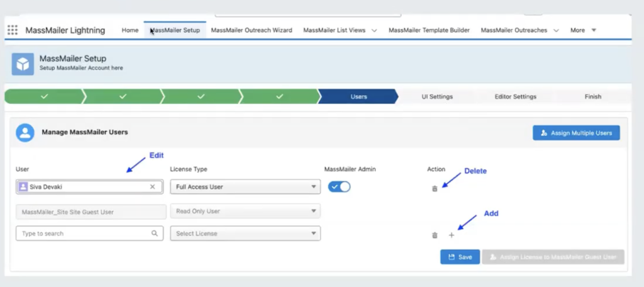Viewport: 644px width, 287px height.
Task: Click the second completed green step
Action: (x=123, y=97)
